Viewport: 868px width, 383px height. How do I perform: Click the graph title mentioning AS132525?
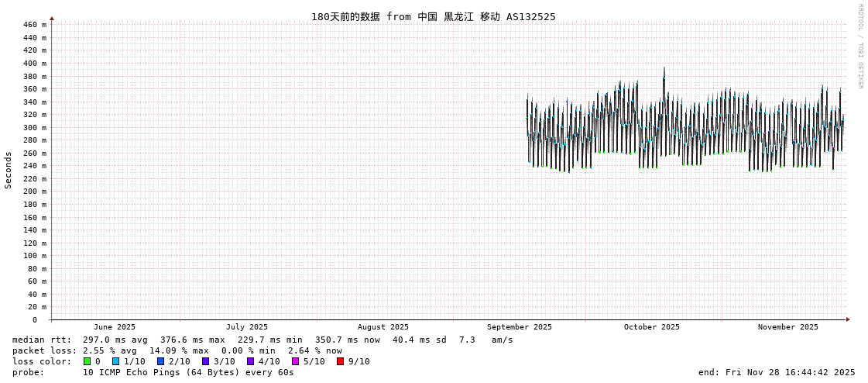433,16
